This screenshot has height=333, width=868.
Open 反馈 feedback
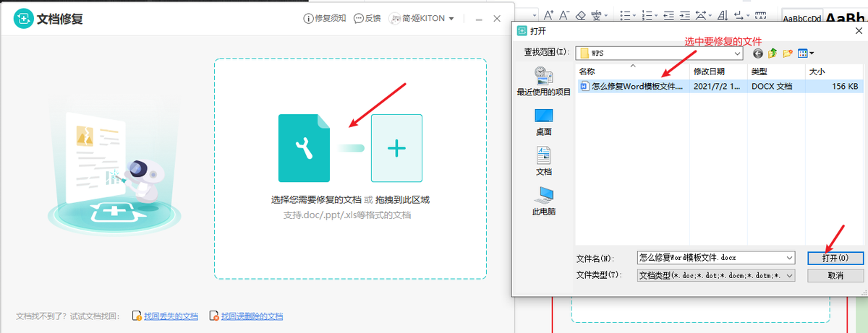pyautogui.click(x=367, y=18)
